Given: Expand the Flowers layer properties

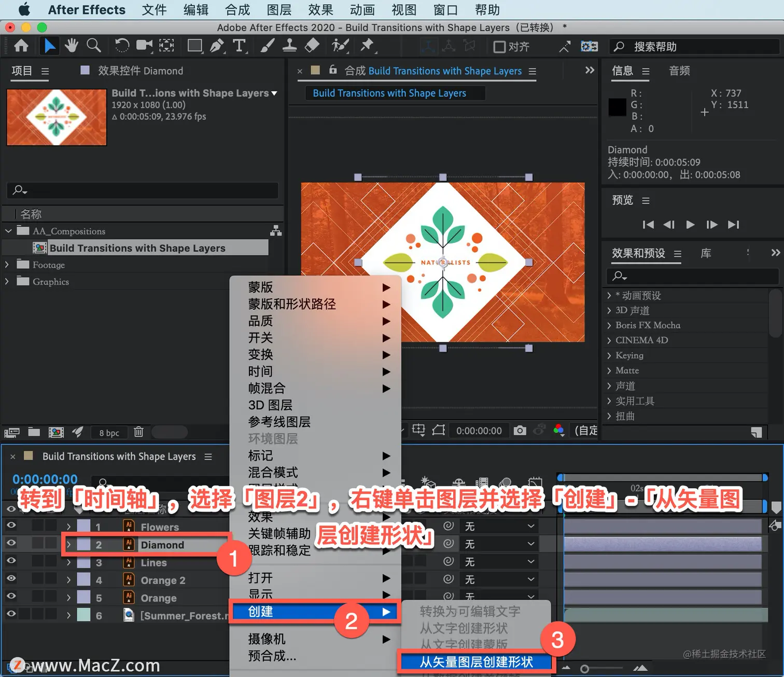Looking at the screenshot, I should coord(68,527).
